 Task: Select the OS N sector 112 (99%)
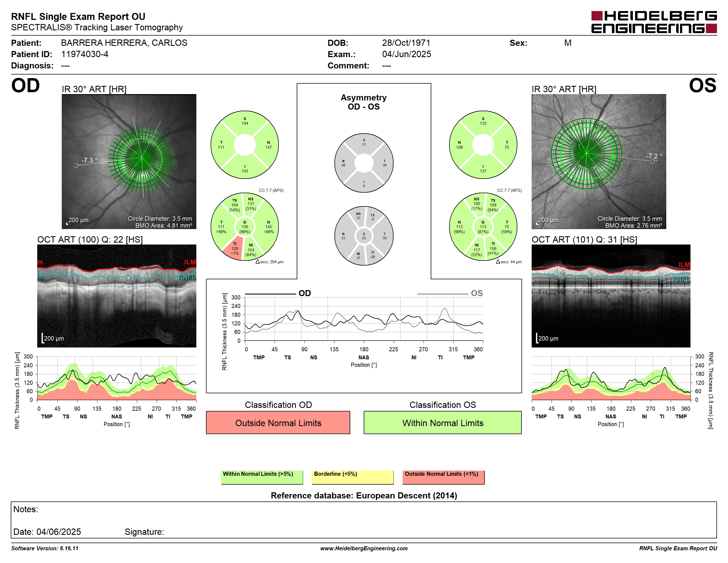[459, 227]
